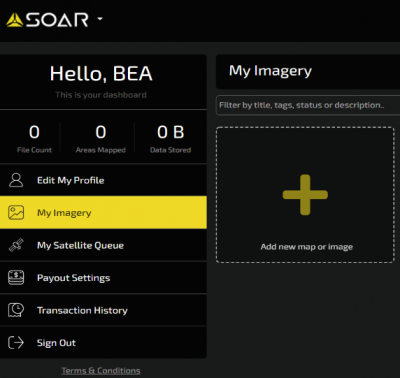400x378 pixels.
Task: Click the Payout Settings money icon
Action: coord(16,278)
